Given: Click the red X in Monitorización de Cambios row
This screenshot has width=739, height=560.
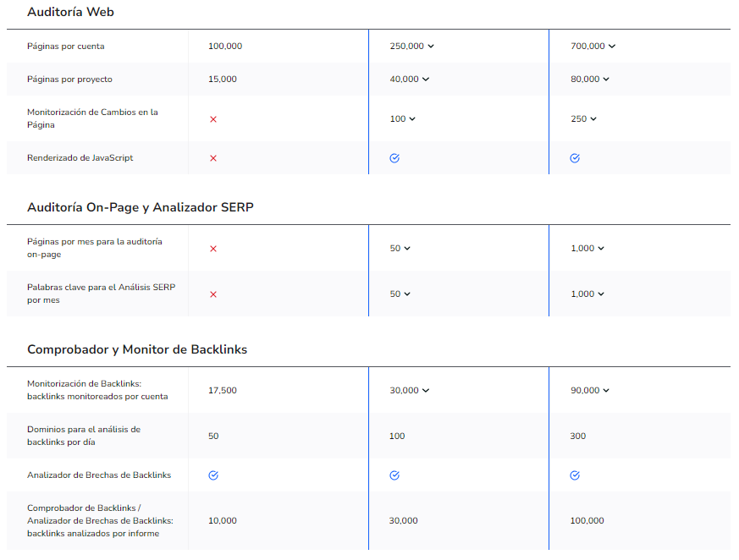Looking at the screenshot, I should click(213, 119).
